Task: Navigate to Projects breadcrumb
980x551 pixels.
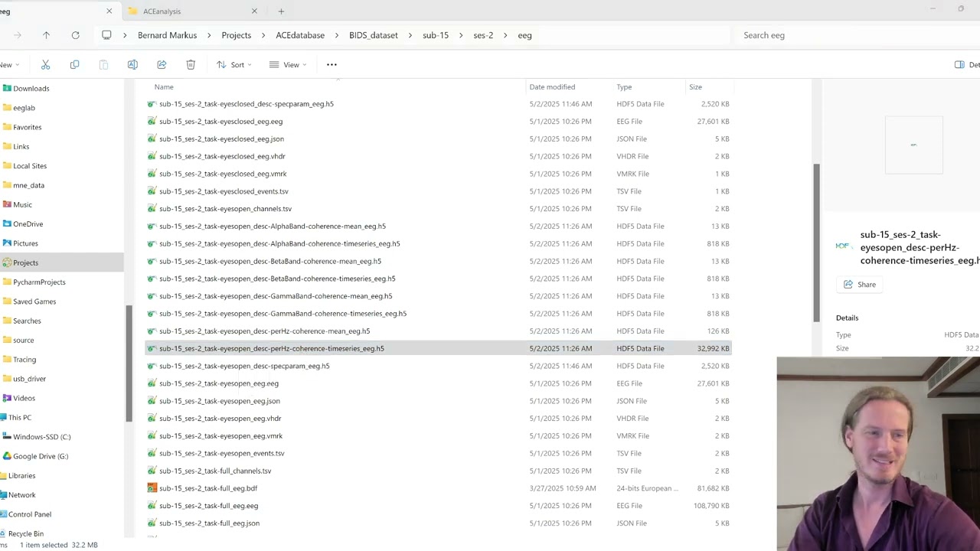Action: pos(236,35)
